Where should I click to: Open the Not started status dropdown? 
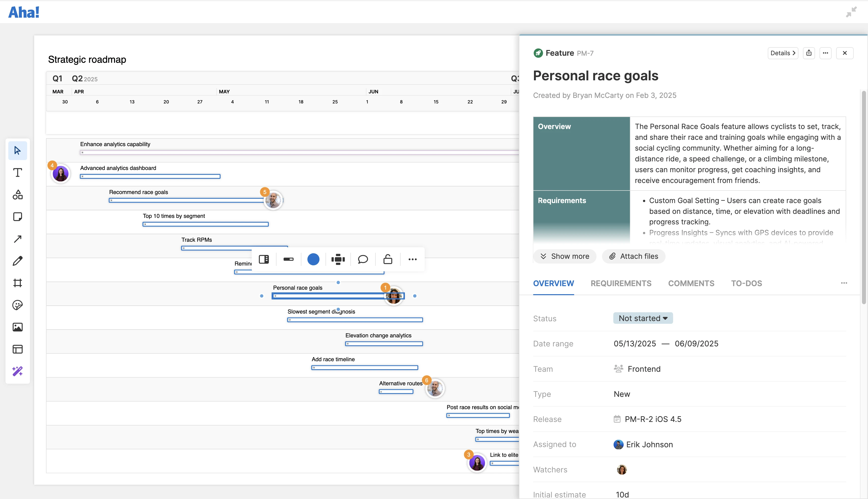tap(643, 318)
